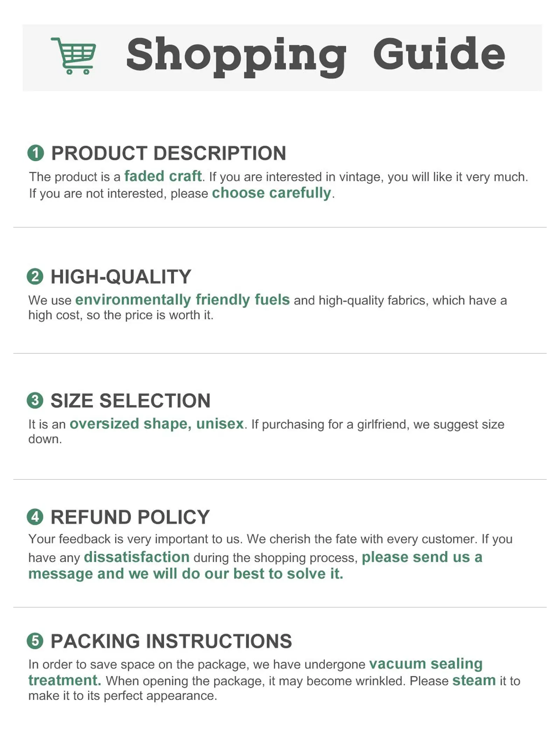Viewport: 560px width, 747px height.
Task: Select the PRODUCT DESCRIPTION heading
Action: (169, 153)
